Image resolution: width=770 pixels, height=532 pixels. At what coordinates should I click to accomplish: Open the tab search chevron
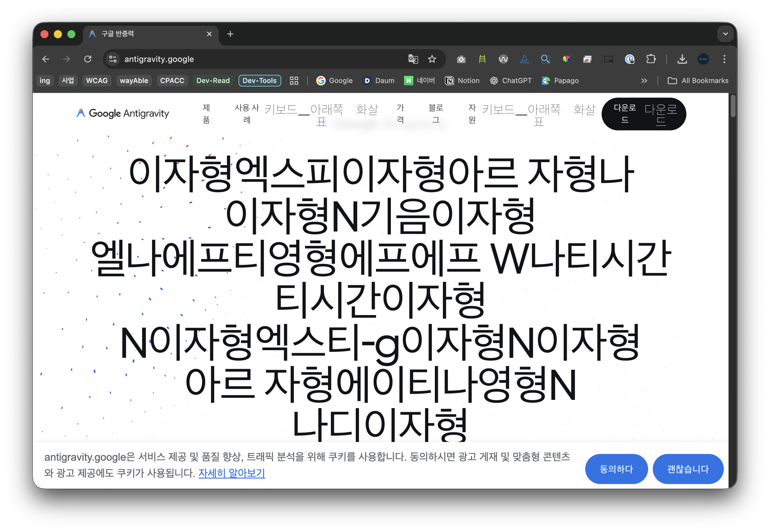click(725, 34)
